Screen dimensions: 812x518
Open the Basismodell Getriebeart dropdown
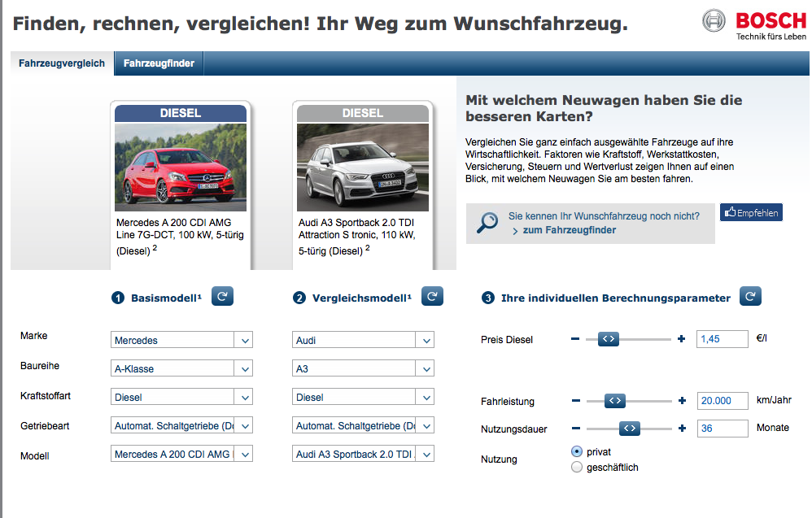pos(181,425)
